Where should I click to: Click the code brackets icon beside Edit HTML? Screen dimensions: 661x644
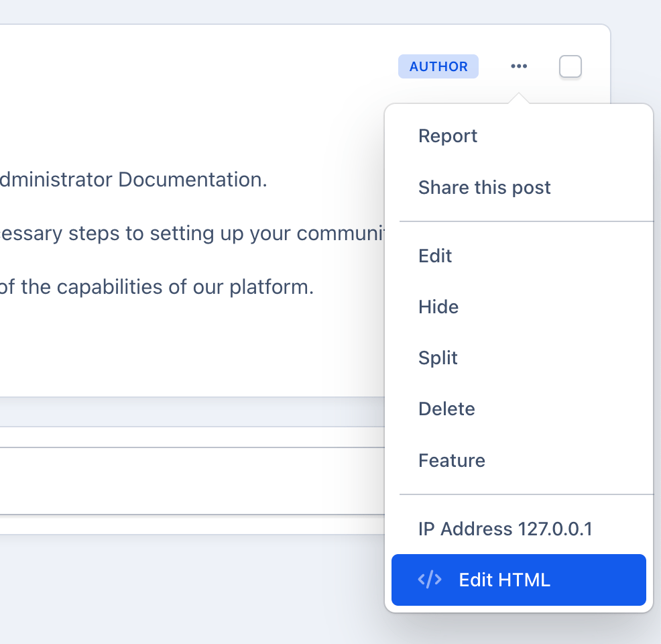430,580
